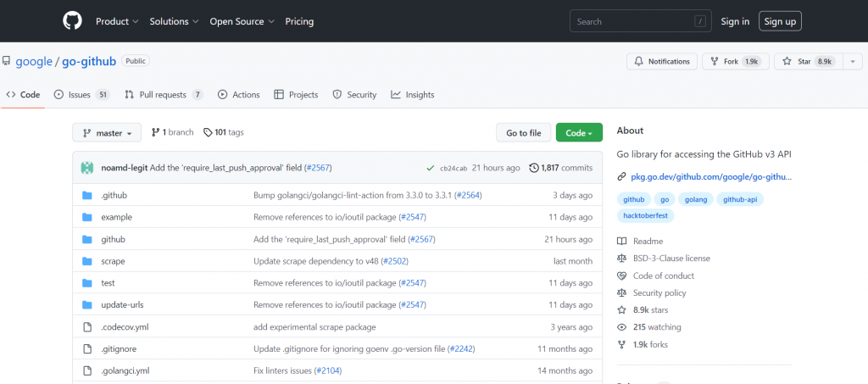Click the green check status icon
Viewport: 868px width, 384px height.
tap(430, 168)
